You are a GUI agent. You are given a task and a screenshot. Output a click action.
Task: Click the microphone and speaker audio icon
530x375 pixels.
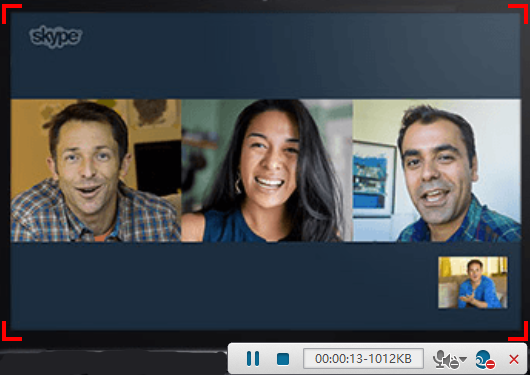[446, 359]
